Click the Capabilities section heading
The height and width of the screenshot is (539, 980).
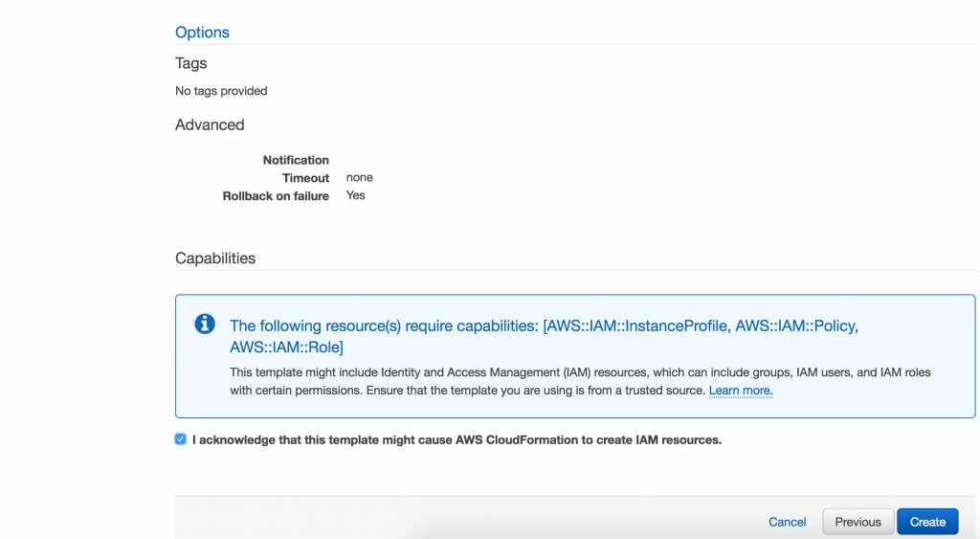point(215,258)
